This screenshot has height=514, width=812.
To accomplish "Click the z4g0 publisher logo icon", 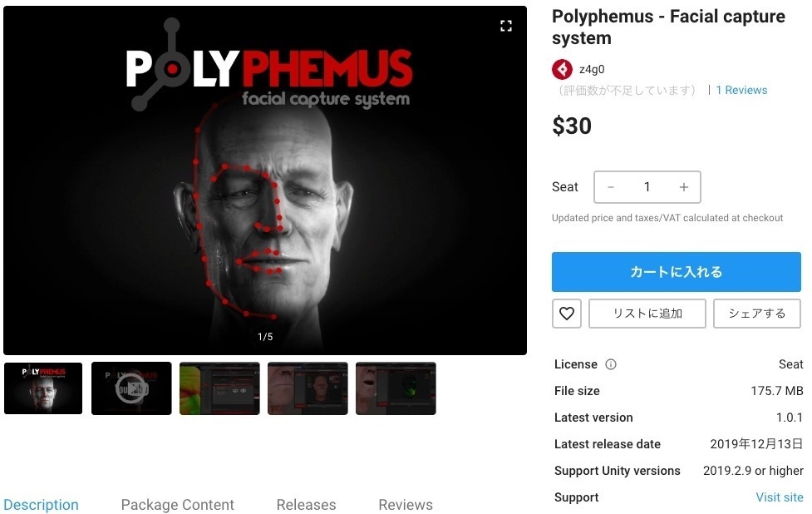I will pyautogui.click(x=563, y=69).
